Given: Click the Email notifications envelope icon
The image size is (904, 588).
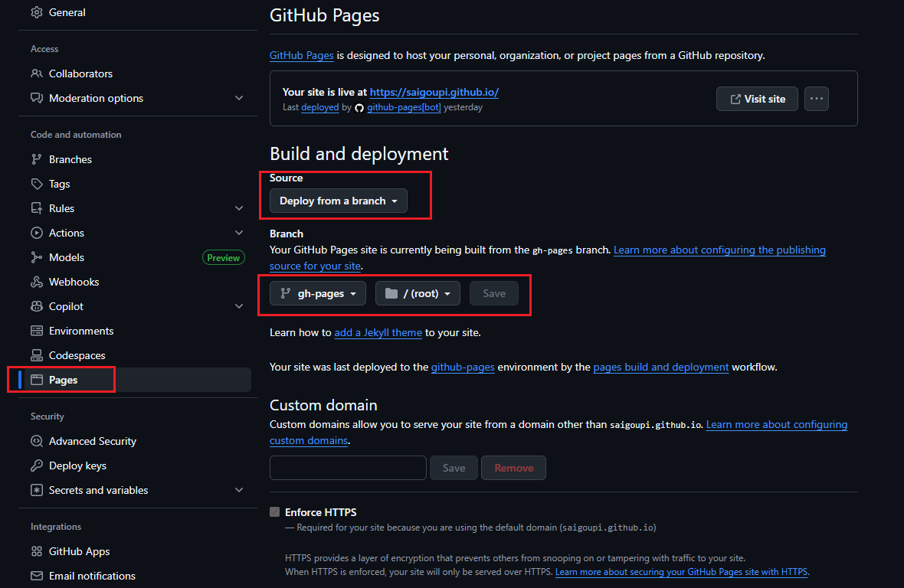Looking at the screenshot, I should (x=37, y=576).
